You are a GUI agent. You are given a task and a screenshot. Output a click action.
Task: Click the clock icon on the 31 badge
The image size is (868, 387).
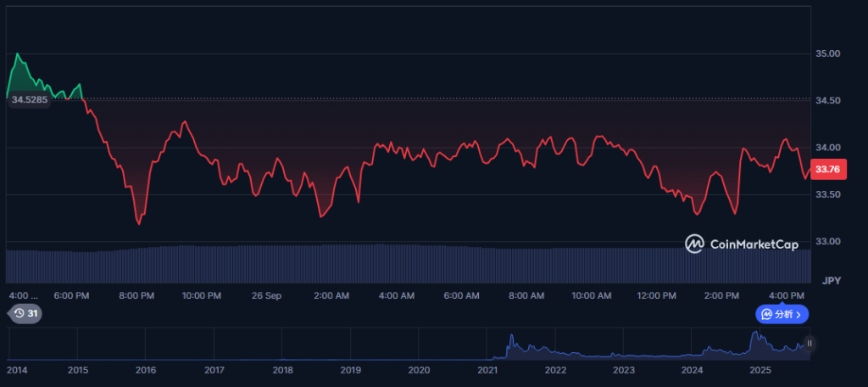(x=19, y=314)
